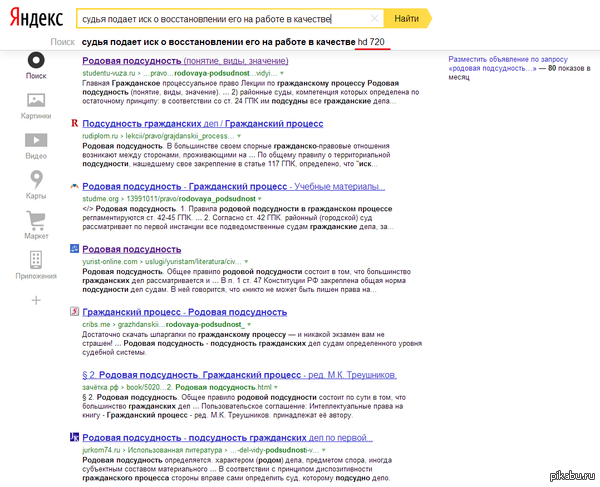Open result 'Подсудность гражданских дел / Гражданский процесс'
Image resolution: width=600 pixels, height=487 pixels.
click(x=203, y=124)
